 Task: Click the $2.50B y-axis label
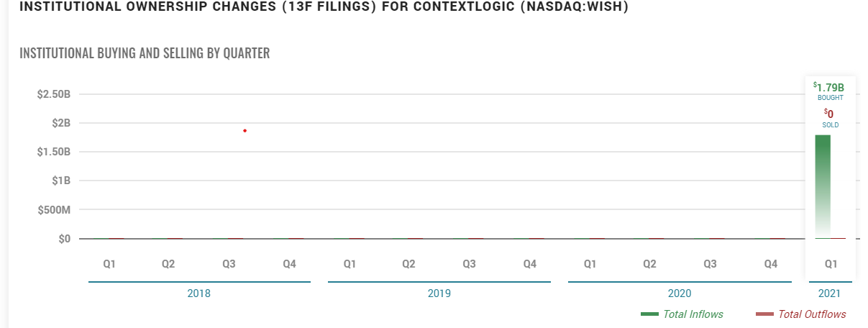[53, 94]
